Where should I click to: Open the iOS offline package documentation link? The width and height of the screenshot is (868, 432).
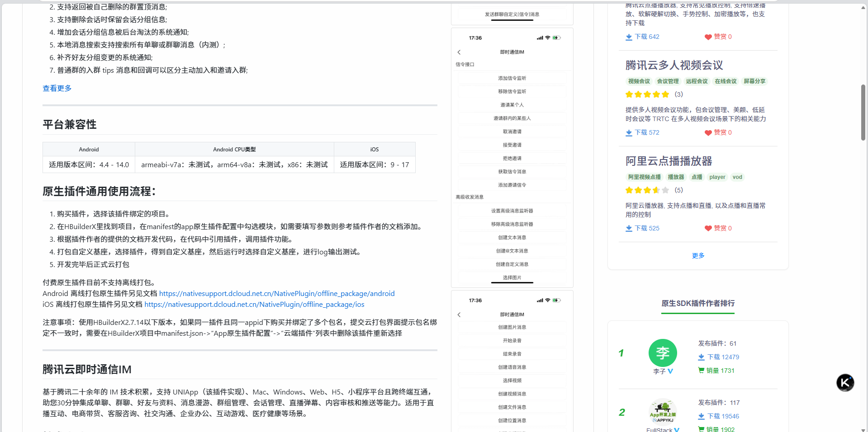tap(254, 305)
